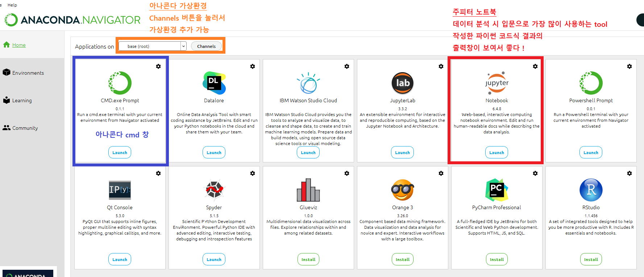Click the Home house icon in sidebar

[7, 45]
